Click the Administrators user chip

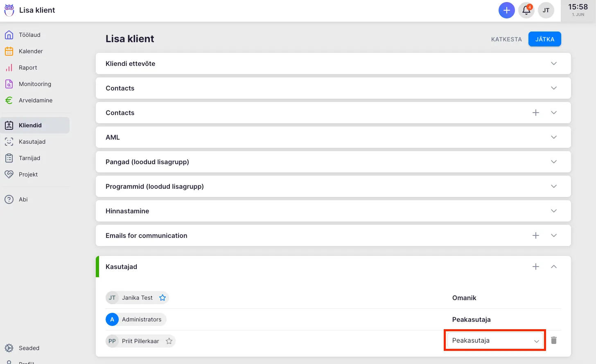[136, 319]
